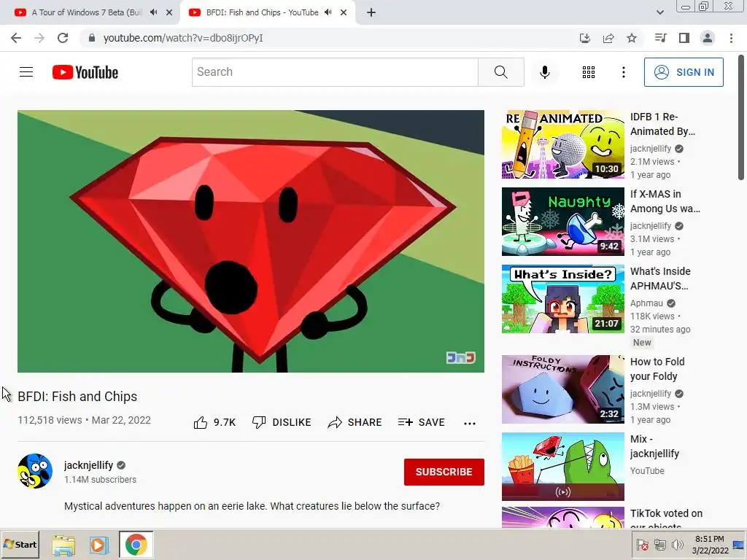747x560 pixels.
Task: Click the SIGN IN button
Action: point(684,72)
